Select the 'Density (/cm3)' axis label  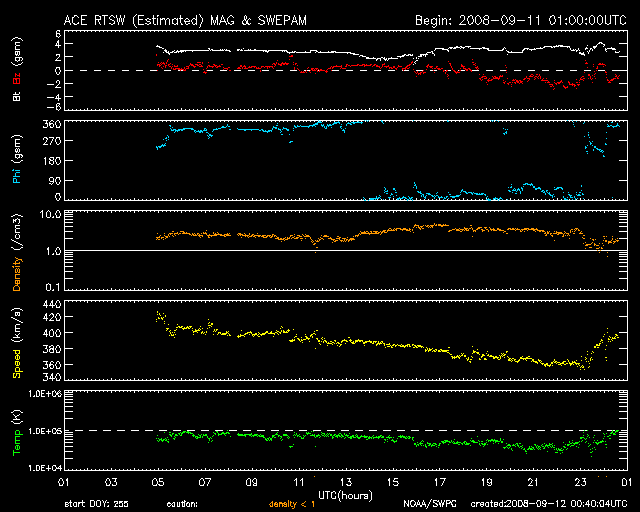click(x=17, y=253)
